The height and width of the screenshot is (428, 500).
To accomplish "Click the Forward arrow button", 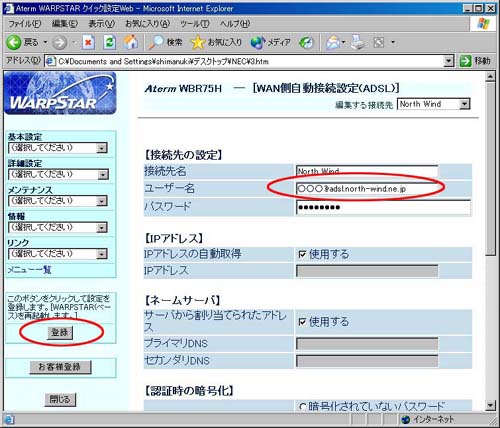I will 60,42.
